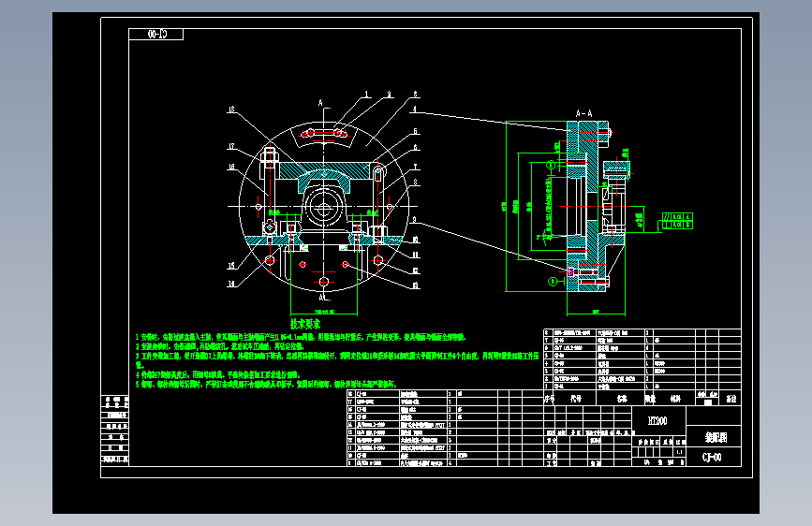
Task: Click part balloon number 2
Action: click(x=390, y=95)
